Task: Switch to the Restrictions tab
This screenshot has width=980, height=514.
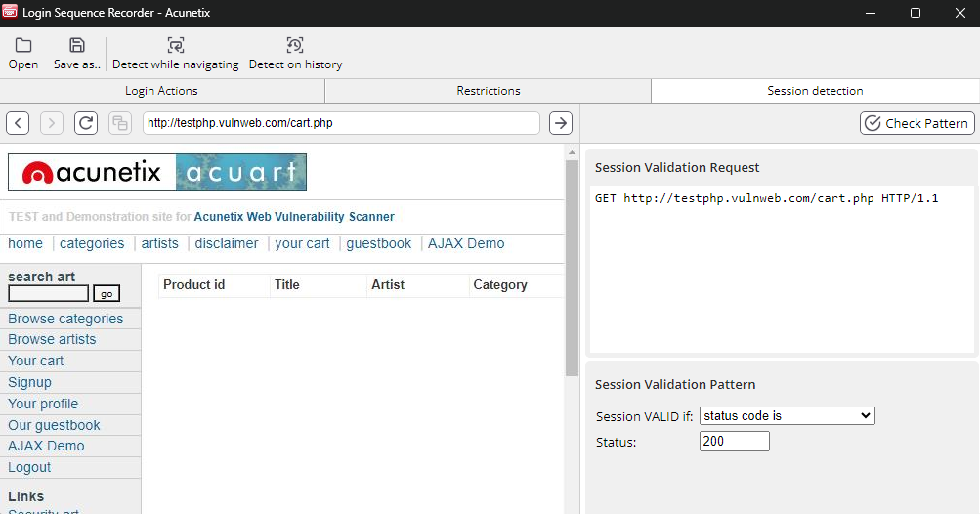Action: point(489,91)
